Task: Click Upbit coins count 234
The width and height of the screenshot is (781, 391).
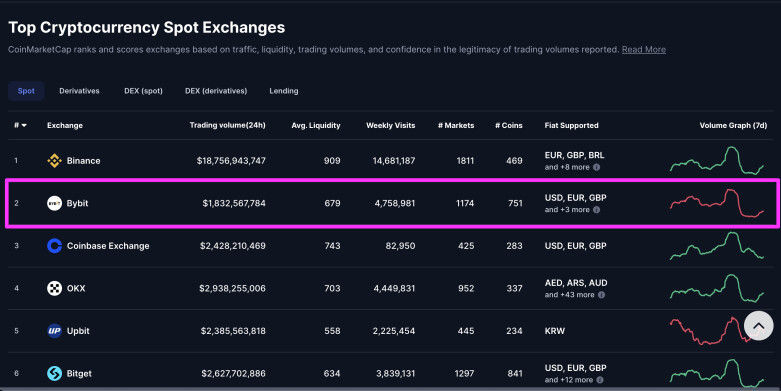Action: point(515,331)
